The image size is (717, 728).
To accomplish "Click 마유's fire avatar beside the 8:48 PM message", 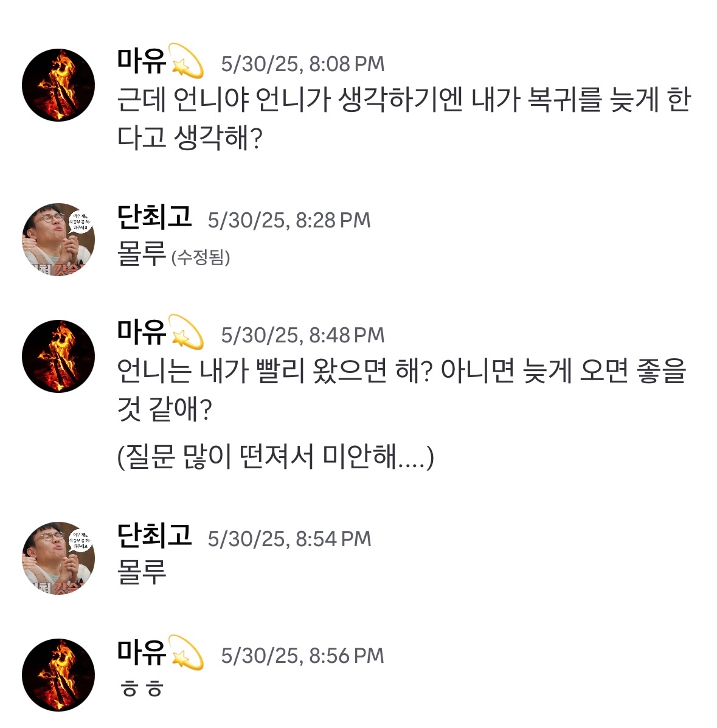I will 58,356.
